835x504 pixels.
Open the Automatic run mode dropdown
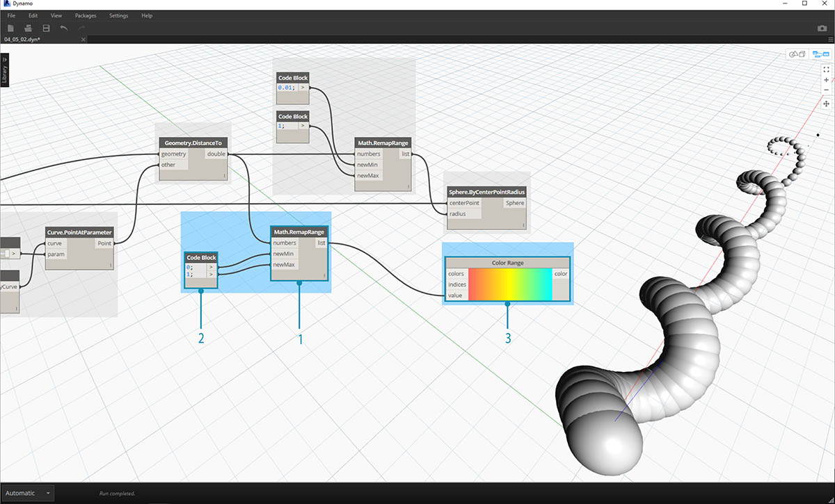pos(28,493)
